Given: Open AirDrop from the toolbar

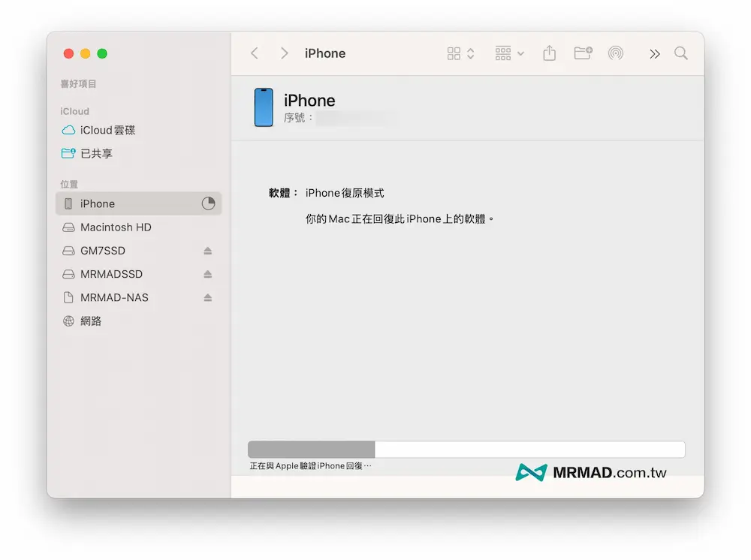Looking at the screenshot, I should tap(616, 53).
